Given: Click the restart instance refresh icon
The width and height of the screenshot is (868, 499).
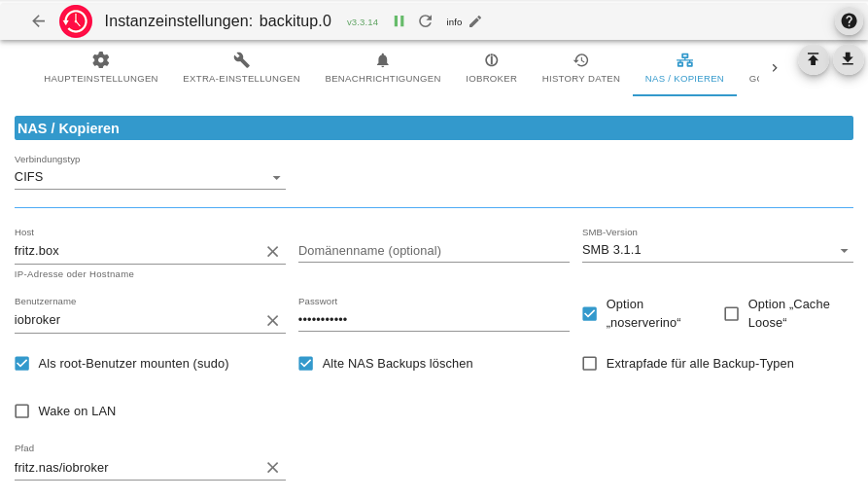Looking at the screenshot, I should tap(426, 20).
